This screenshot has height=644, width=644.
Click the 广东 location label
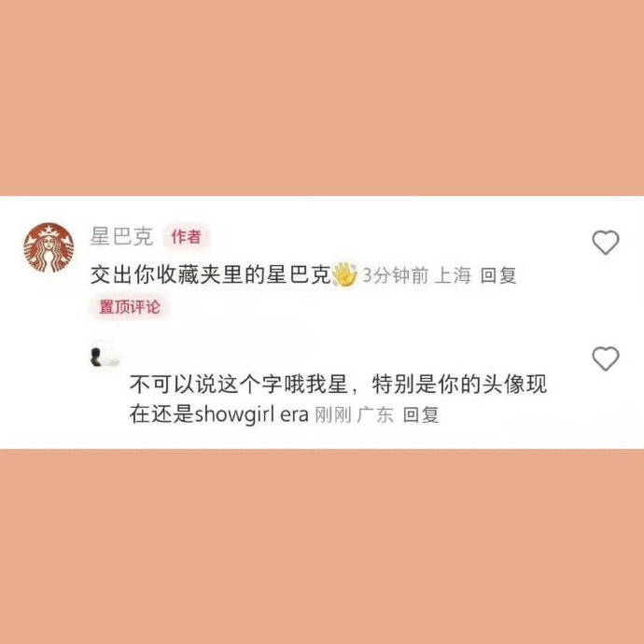[x=375, y=414]
